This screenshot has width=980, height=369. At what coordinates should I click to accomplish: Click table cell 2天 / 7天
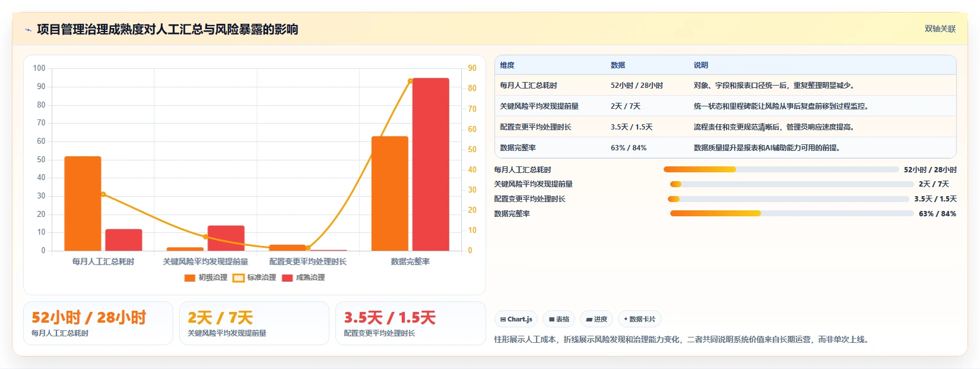click(x=626, y=106)
